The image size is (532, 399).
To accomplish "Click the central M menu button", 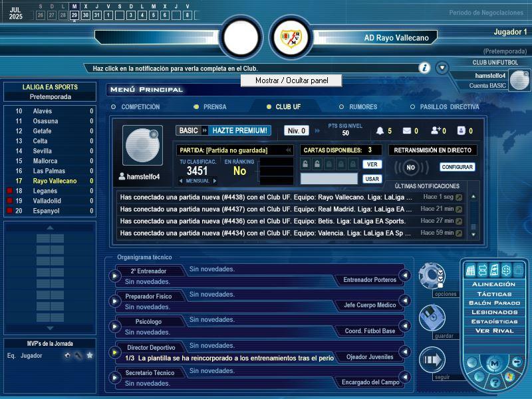I will pos(494,363).
